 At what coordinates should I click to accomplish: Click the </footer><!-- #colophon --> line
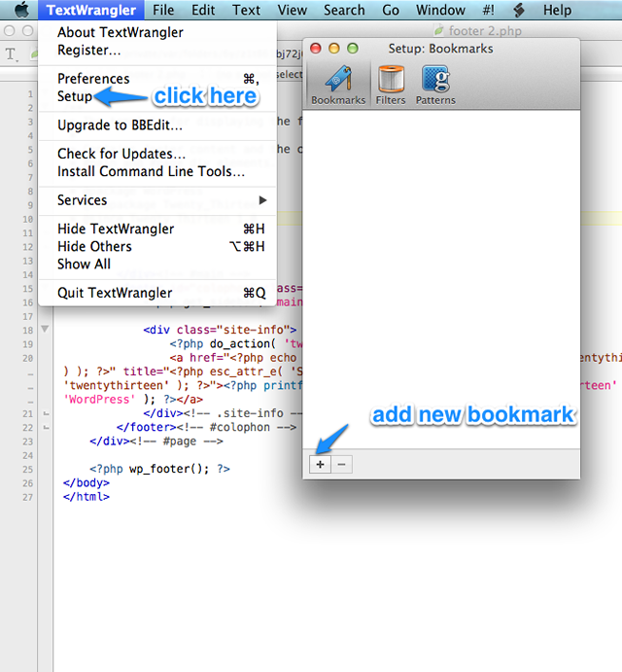click(x=206, y=427)
